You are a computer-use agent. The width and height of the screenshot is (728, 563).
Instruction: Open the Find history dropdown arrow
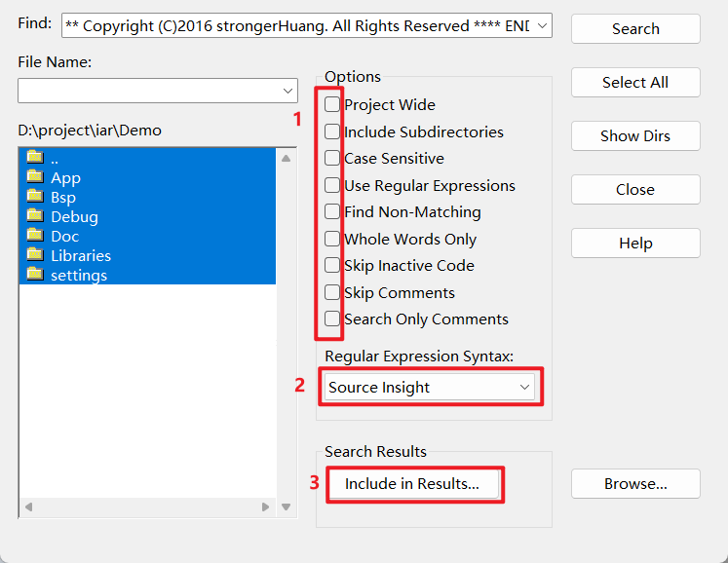pyautogui.click(x=542, y=25)
